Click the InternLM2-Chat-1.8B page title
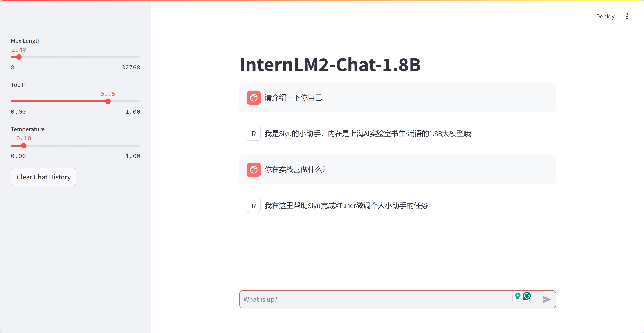The image size is (644, 333). coord(330,65)
